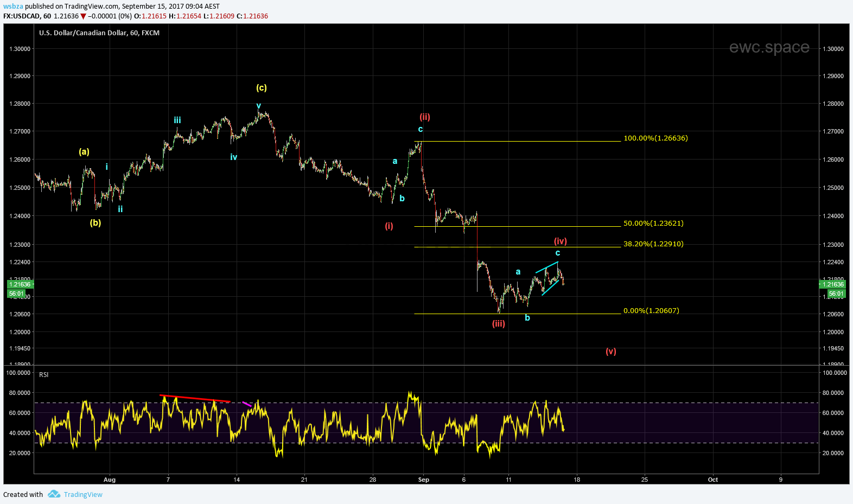Select the red (v) wave projection label
The width and height of the screenshot is (853, 504).
click(611, 352)
